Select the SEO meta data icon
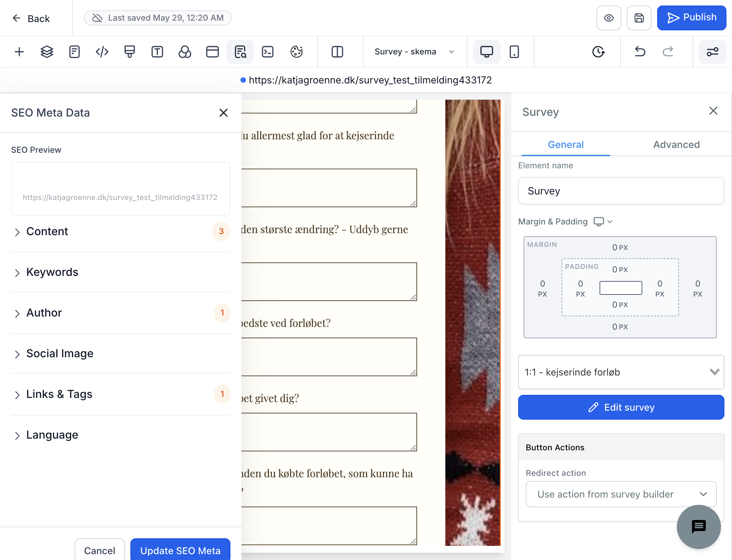732x560 pixels. 240,52
